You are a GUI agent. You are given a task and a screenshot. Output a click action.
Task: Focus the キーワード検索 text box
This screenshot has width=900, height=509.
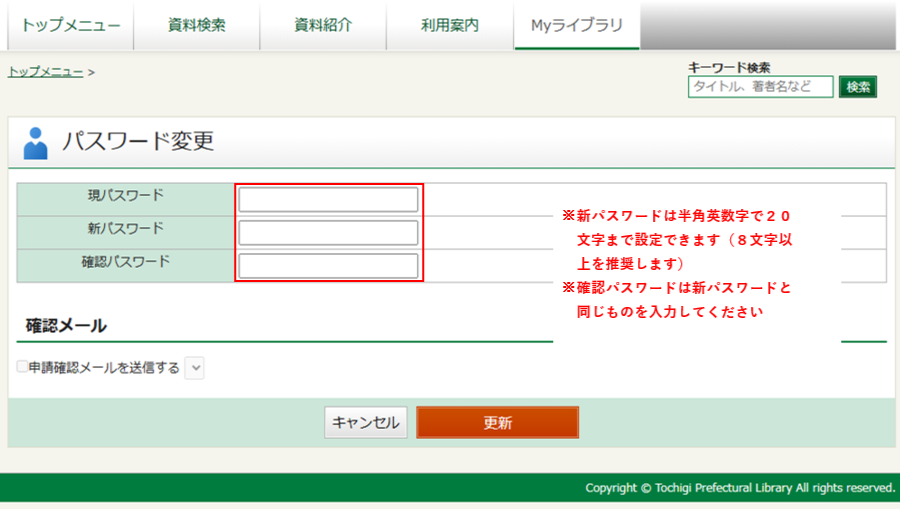tap(760, 87)
